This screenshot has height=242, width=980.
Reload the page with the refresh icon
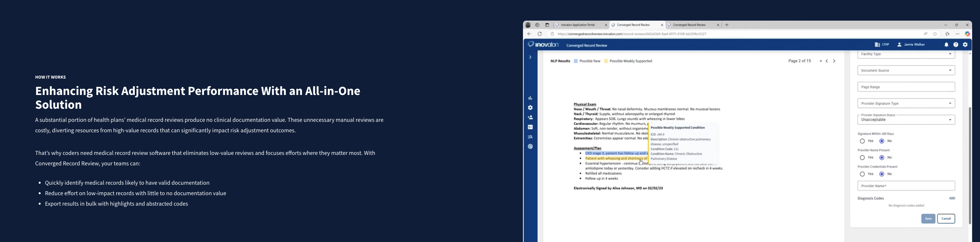(539, 34)
